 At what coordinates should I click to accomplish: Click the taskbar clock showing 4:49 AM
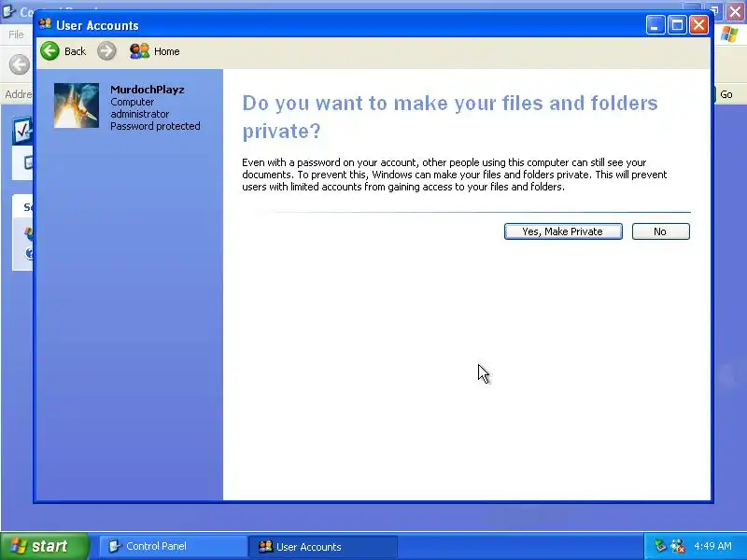point(712,546)
